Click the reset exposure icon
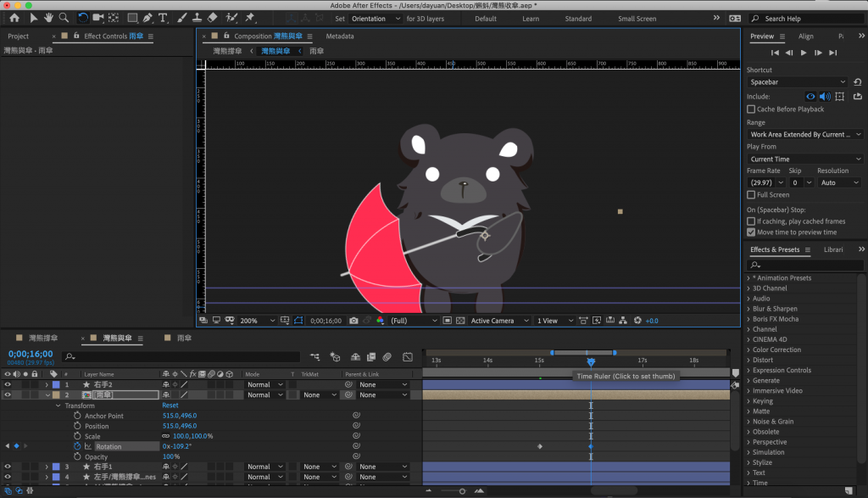868x498 pixels. pyautogui.click(x=637, y=321)
